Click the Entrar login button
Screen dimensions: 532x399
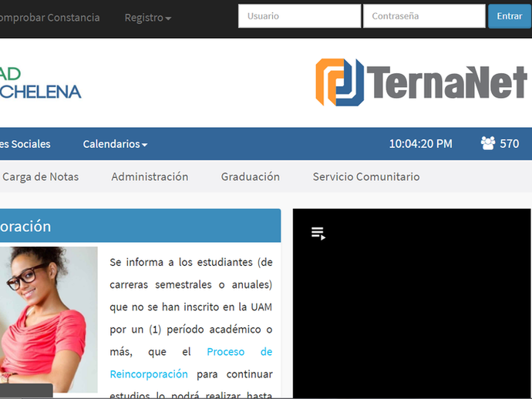pyautogui.click(x=510, y=16)
